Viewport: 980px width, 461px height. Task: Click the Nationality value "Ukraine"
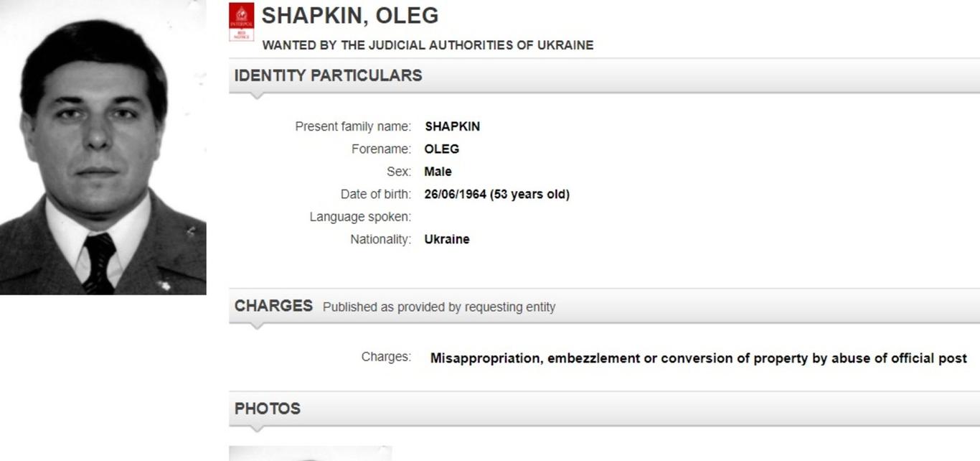447,240
